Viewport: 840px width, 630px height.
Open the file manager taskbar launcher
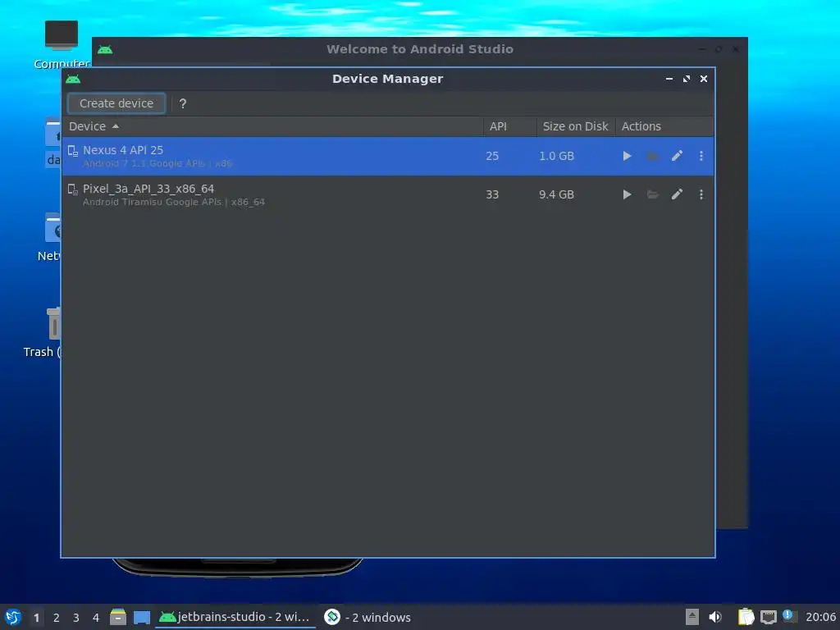pyautogui.click(x=118, y=617)
